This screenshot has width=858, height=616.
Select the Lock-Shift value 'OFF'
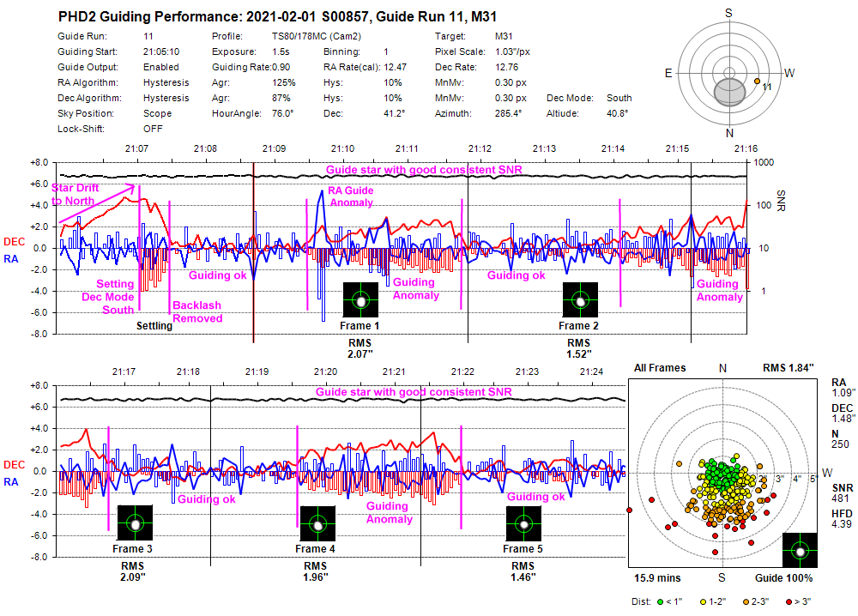pyautogui.click(x=153, y=129)
